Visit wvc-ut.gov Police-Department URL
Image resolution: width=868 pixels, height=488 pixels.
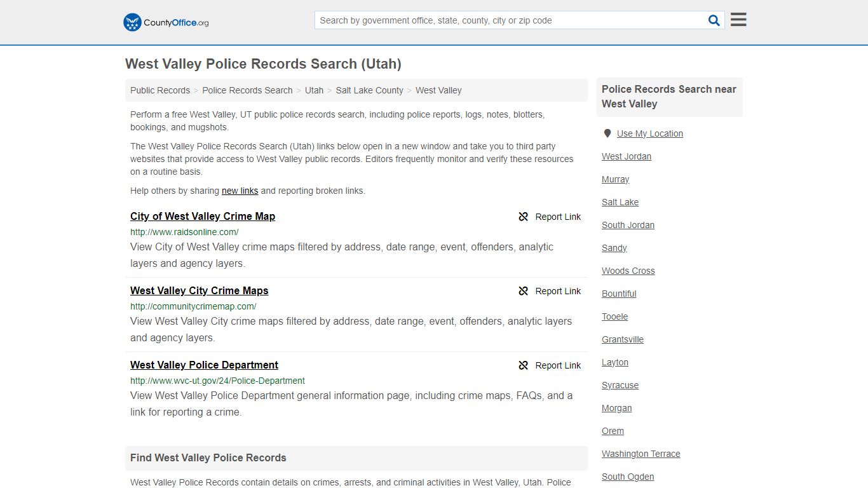pyautogui.click(x=217, y=381)
